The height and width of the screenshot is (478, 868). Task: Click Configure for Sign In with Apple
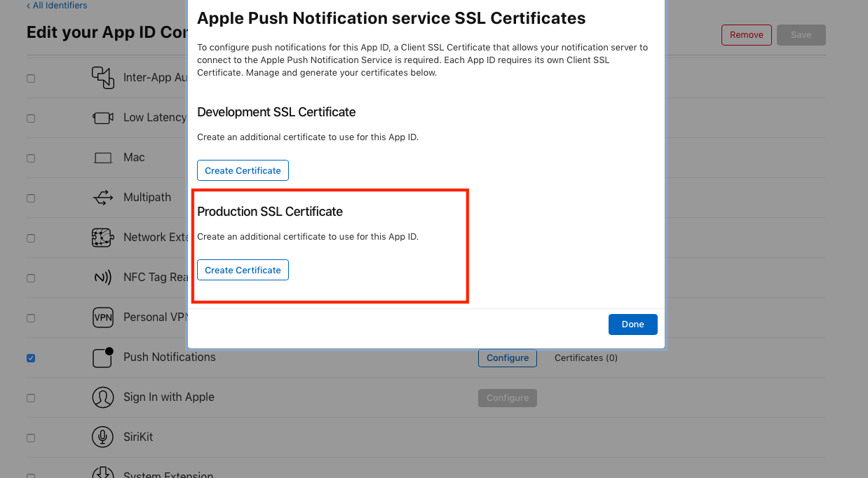tap(508, 398)
